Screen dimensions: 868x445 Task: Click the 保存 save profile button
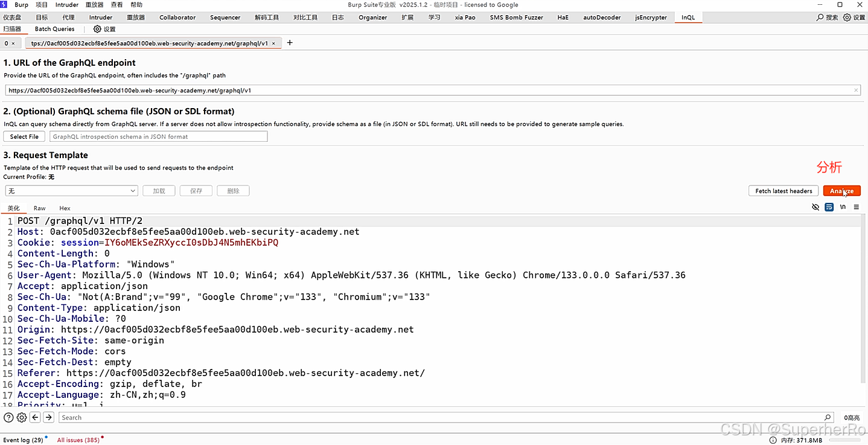196,191
